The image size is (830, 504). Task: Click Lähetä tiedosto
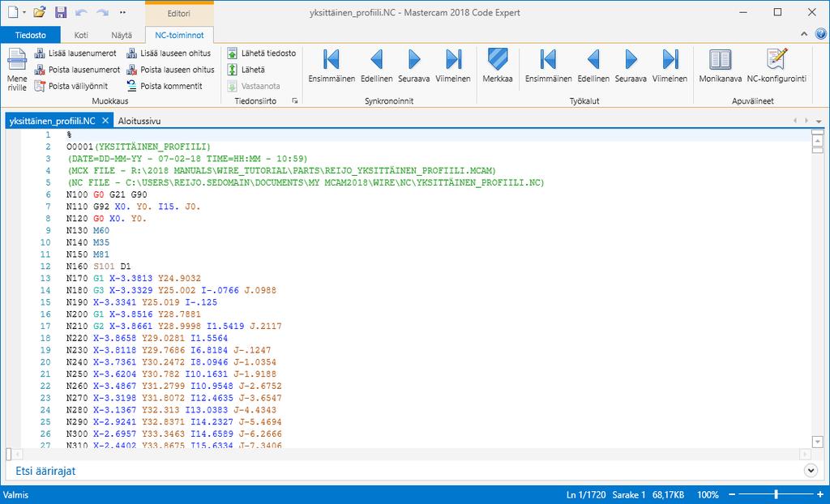[x=262, y=53]
